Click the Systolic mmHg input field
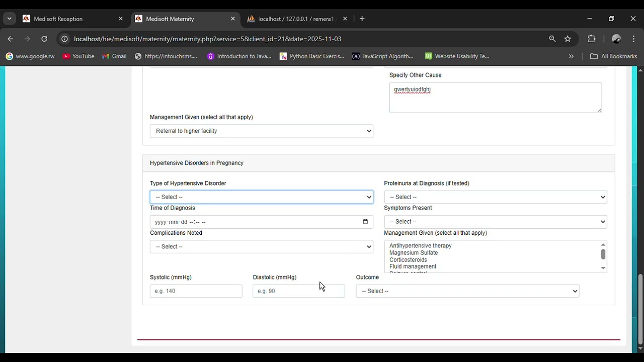 pyautogui.click(x=196, y=291)
